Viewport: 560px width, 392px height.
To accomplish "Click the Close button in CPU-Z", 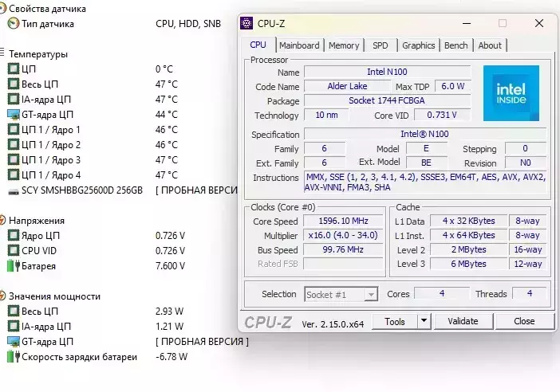I will pos(524,321).
